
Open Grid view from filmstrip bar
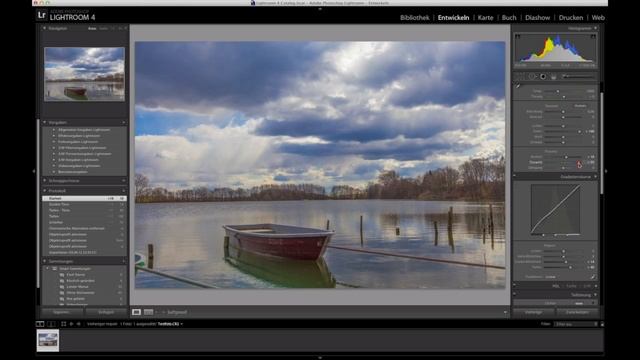point(64,324)
